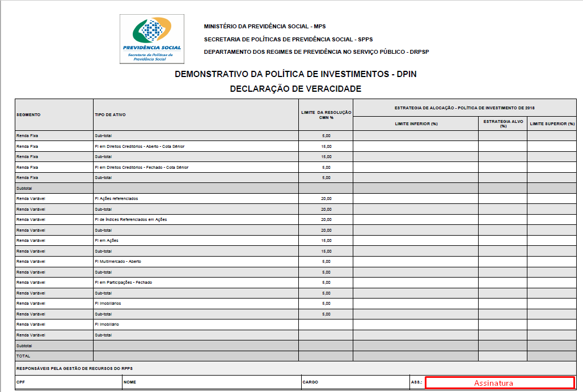The width and height of the screenshot is (583, 392).
Task: Select FI em Direitos Creditórios - Aberto row
Action: pos(140,146)
